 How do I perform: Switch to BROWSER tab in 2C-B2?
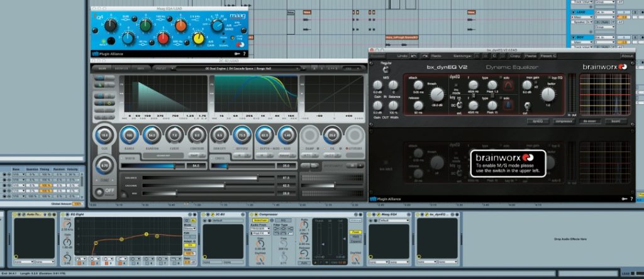pos(122,68)
